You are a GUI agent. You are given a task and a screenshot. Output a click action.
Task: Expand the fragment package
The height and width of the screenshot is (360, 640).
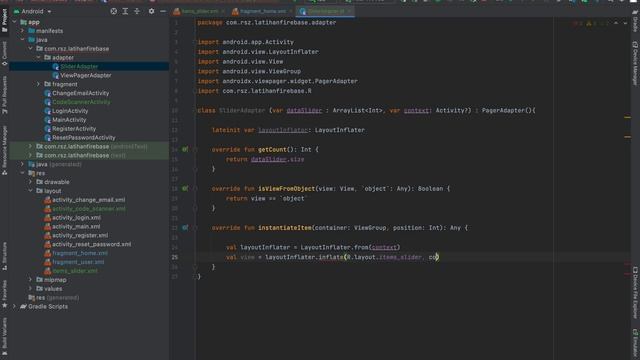tap(38, 84)
